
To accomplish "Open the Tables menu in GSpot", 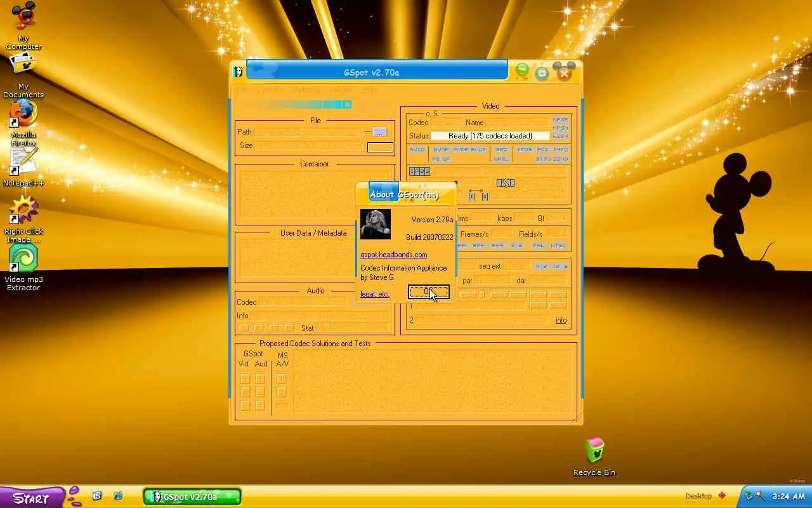I will click(340, 90).
